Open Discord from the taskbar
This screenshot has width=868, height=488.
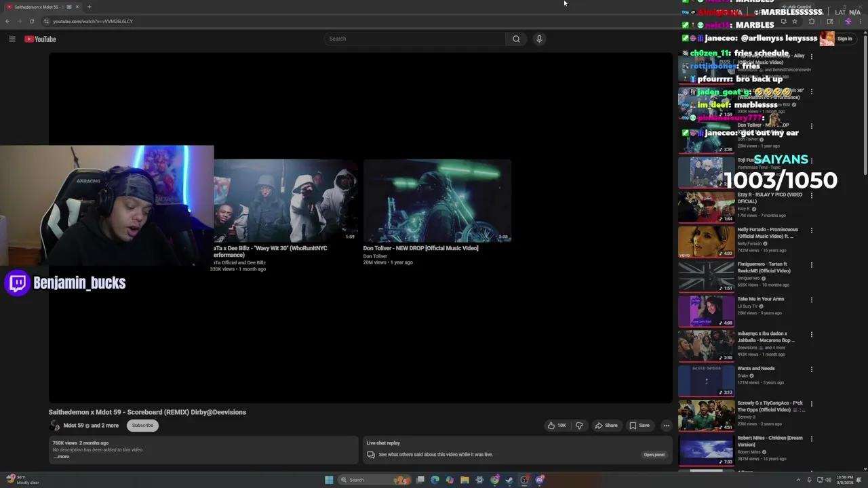point(540,480)
